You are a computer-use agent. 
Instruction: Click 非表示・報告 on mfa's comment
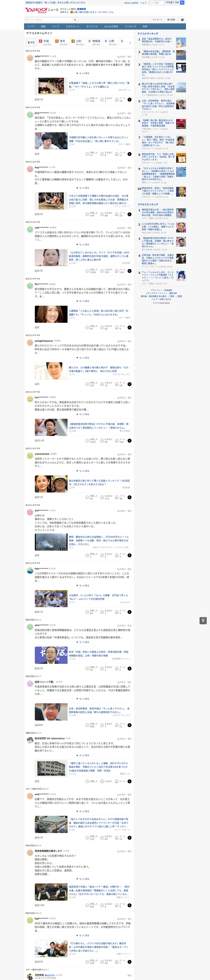pos(125,56)
